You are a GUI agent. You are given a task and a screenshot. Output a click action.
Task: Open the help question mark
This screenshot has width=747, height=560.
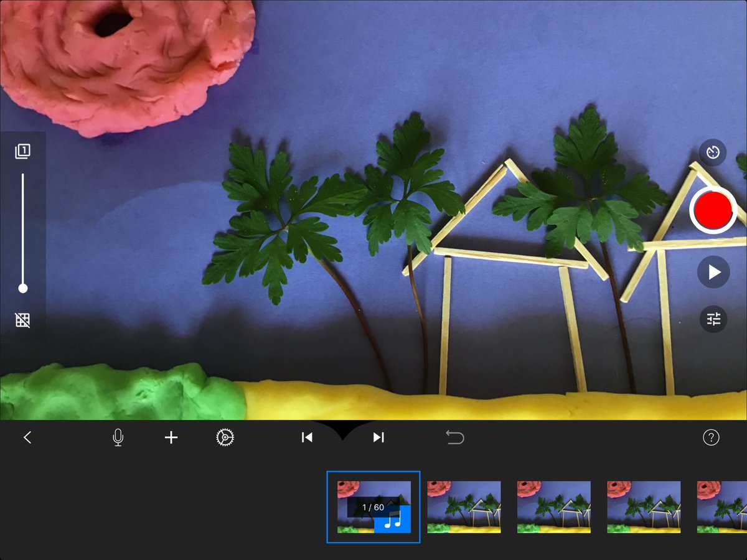(711, 437)
